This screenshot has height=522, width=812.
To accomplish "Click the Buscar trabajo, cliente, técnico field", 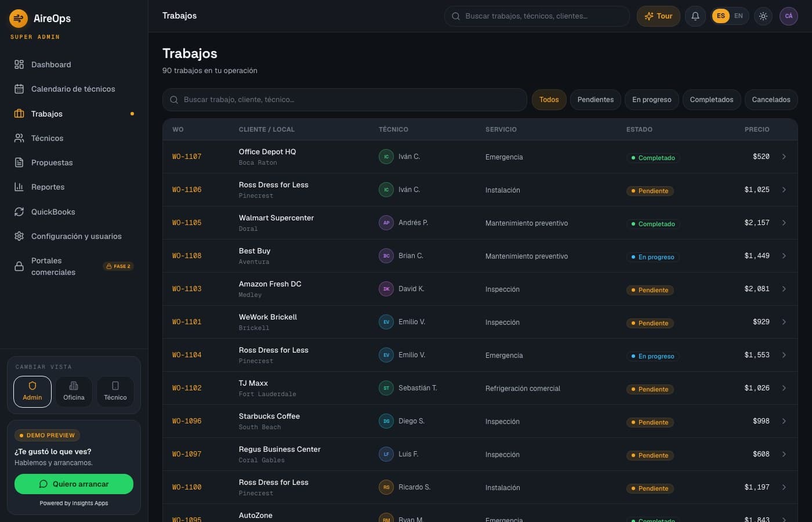I will [x=345, y=100].
